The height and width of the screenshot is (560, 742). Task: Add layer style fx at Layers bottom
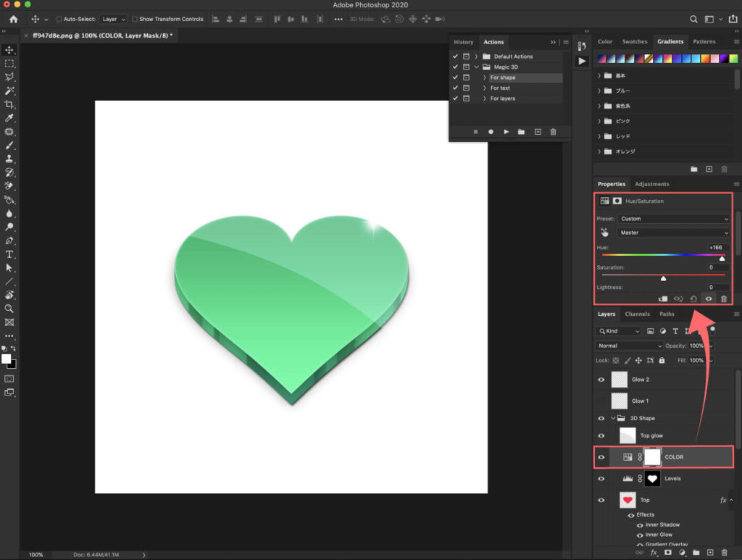click(x=654, y=553)
